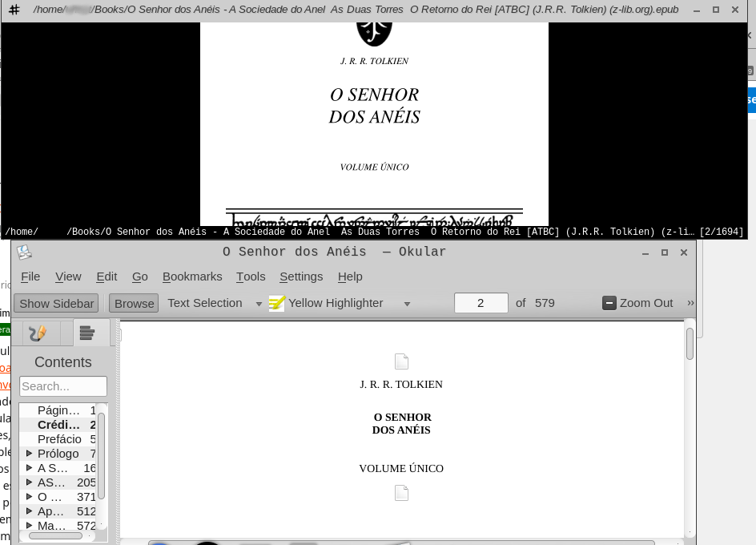
Task: Select the Prefácio entry in Contents
Action: click(59, 439)
